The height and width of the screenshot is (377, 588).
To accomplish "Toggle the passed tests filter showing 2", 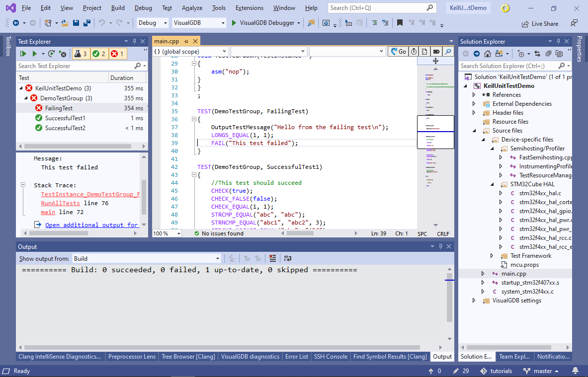I will tap(99, 54).
